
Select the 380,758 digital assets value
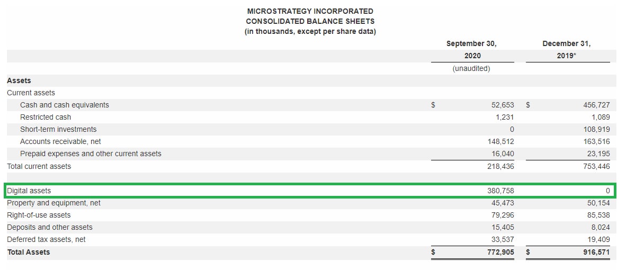[x=500, y=191]
